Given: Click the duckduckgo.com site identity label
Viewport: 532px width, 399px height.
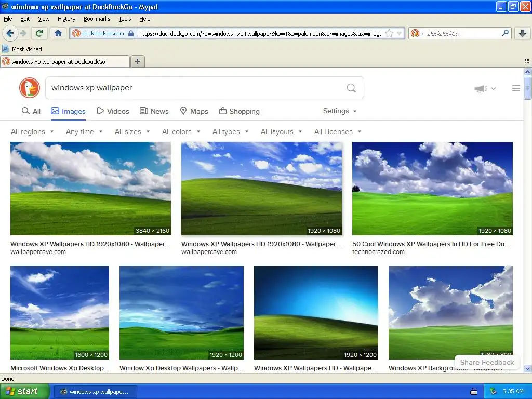Looking at the screenshot, I should tap(103, 33).
